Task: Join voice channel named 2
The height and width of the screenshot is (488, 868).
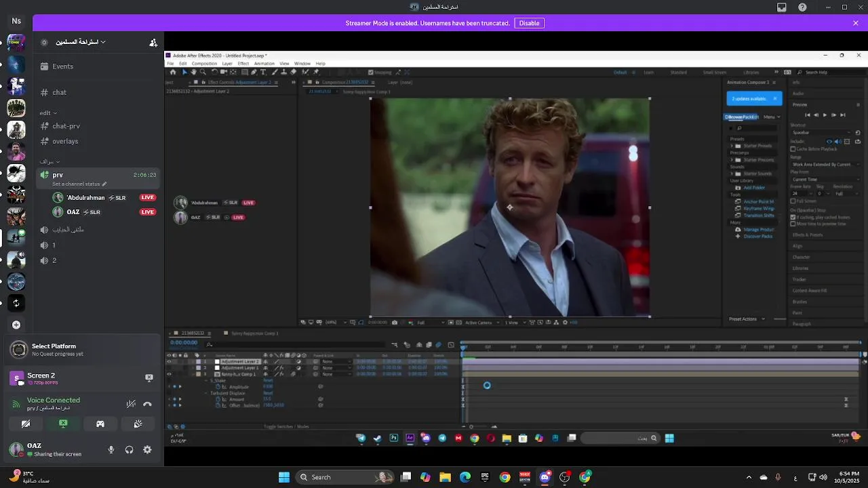Action: point(98,260)
